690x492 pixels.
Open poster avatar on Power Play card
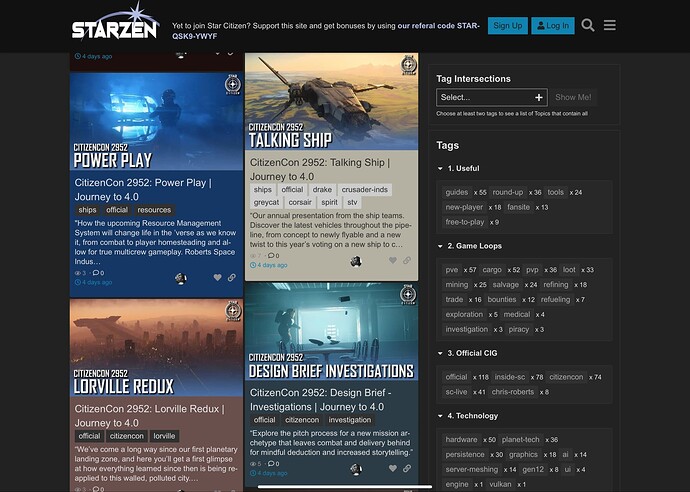[180, 278]
